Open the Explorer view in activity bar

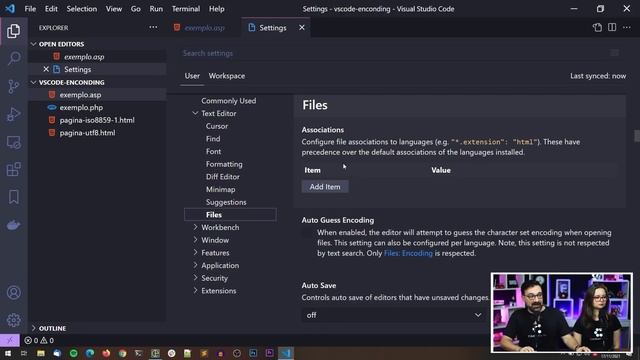[13, 31]
